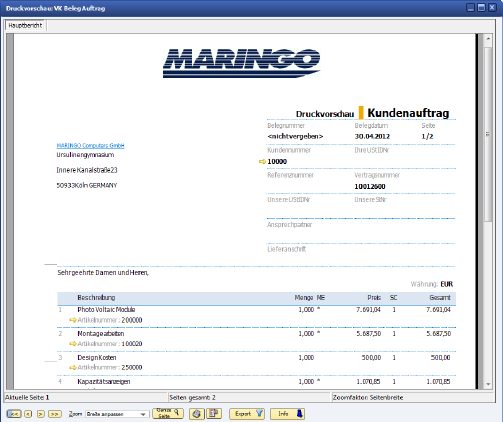Open the MARINGO Computers GmbH link
This screenshot has width=503, height=422.
coord(90,145)
